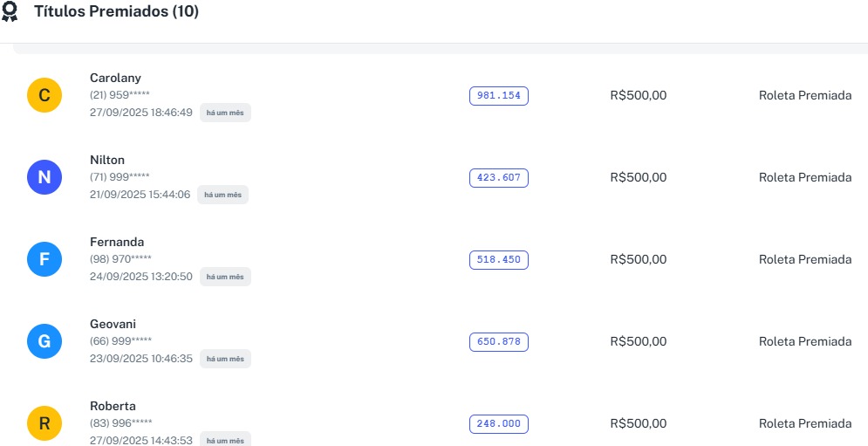
Task: Click Nilton's blue N avatar
Action: [x=44, y=178]
